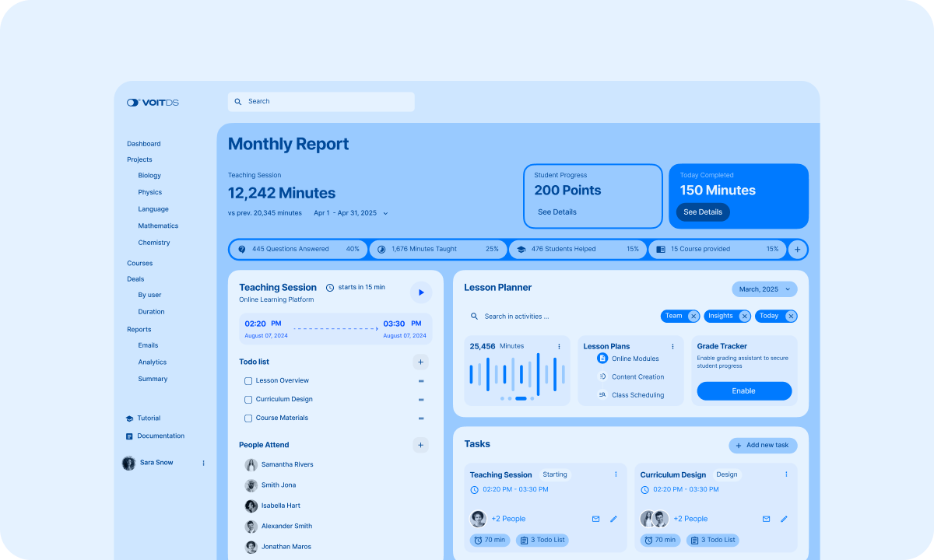The height and width of the screenshot is (560, 934).
Task: Open Courses in the sidebar
Action: (x=140, y=263)
